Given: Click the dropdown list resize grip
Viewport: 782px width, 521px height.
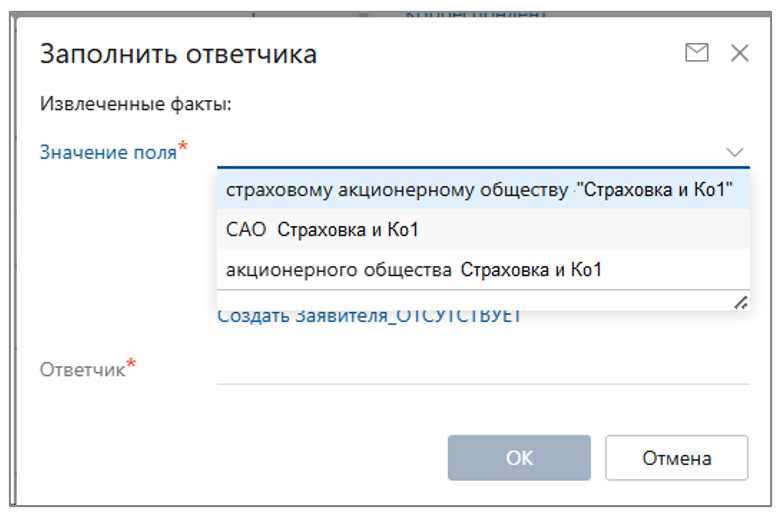Looking at the screenshot, I should tap(741, 302).
